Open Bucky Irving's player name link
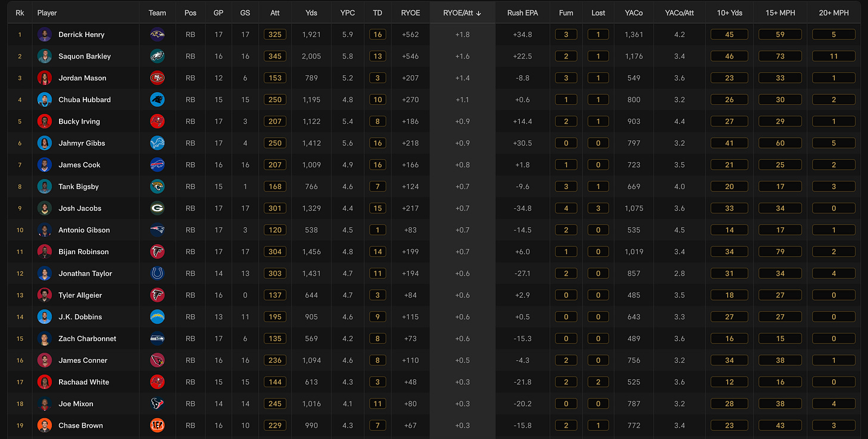868x439 pixels. 79,122
